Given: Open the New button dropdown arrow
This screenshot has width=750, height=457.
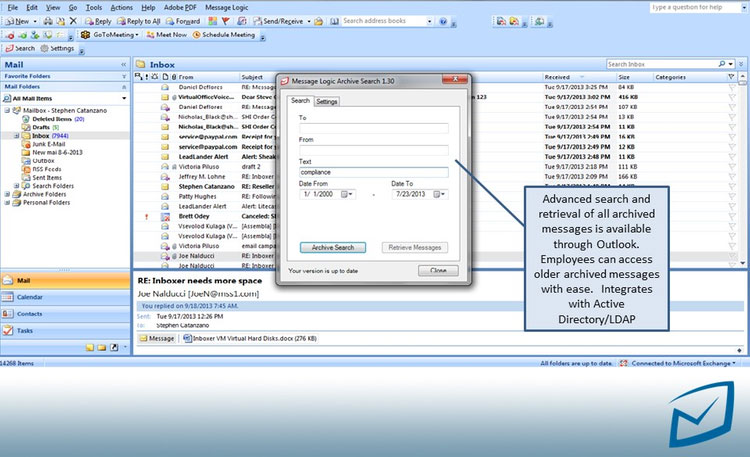Looking at the screenshot, I should tap(34, 21).
